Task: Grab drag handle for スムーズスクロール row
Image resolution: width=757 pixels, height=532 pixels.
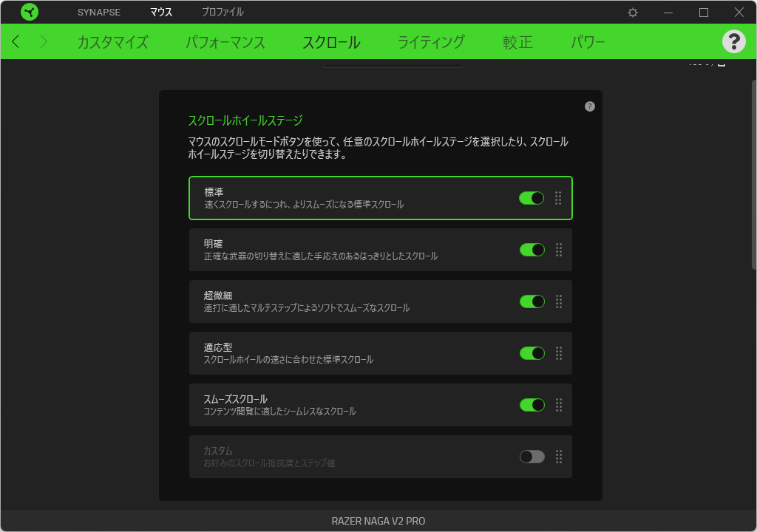Action: 559,405
